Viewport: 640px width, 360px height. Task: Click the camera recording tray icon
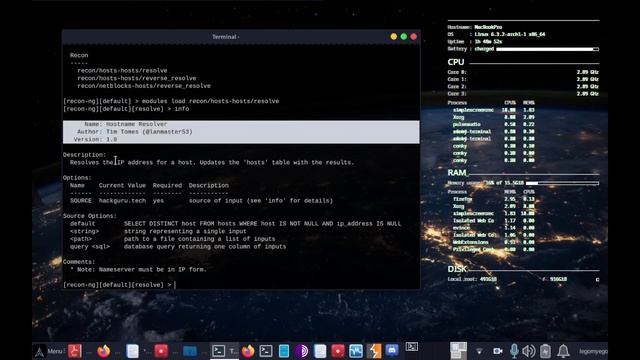tap(498, 351)
